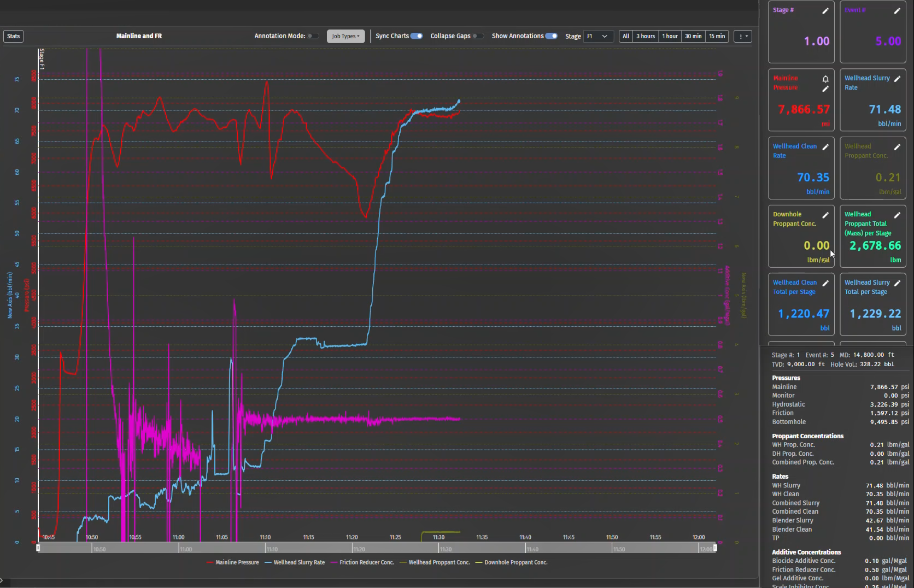This screenshot has height=588, width=914.
Task: Enable the Collapse Gaps toggle
Action: 479,36
